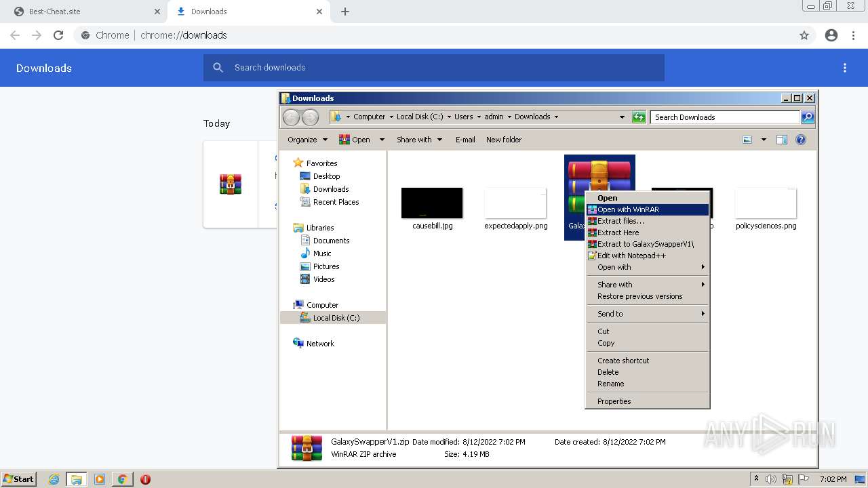Choose Cut in context menu
The height and width of the screenshot is (488, 868).
[648, 331]
